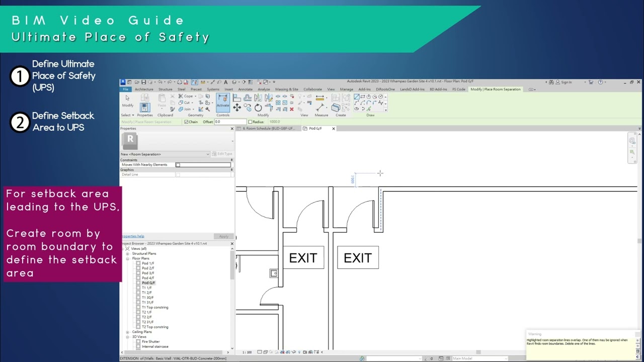This screenshot has width=644, height=362.
Task: Enable the Radius checkbox
Action: pos(250,122)
